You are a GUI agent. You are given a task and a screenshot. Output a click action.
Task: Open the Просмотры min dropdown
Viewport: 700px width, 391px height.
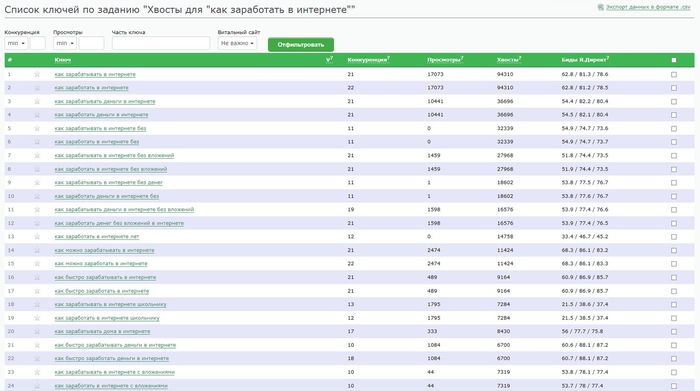point(65,43)
